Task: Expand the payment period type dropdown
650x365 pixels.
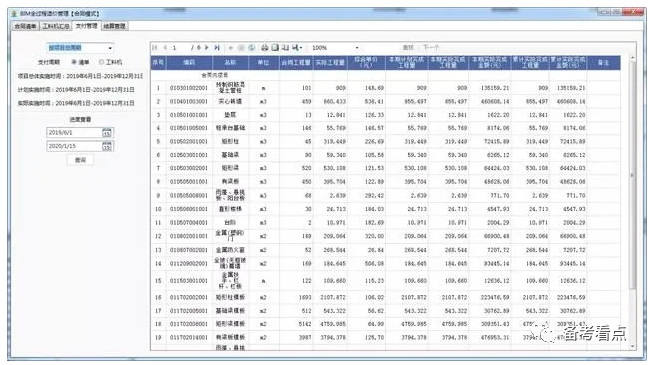Action: [110, 48]
